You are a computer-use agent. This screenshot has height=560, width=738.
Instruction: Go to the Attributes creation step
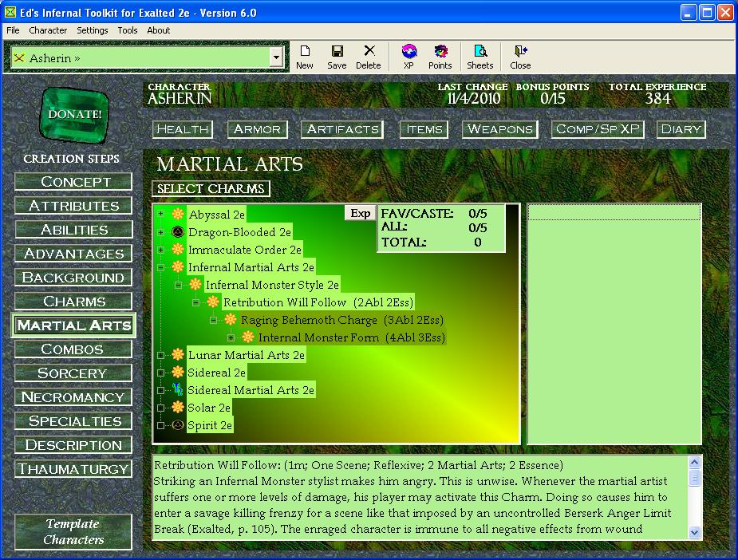pyautogui.click(x=73, y=206)
